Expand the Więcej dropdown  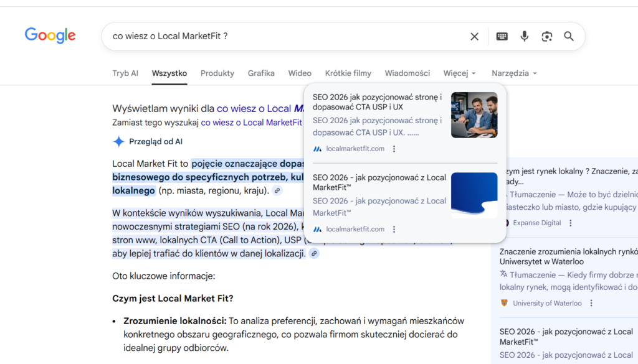pyautogui.click(x=459, y=73)
